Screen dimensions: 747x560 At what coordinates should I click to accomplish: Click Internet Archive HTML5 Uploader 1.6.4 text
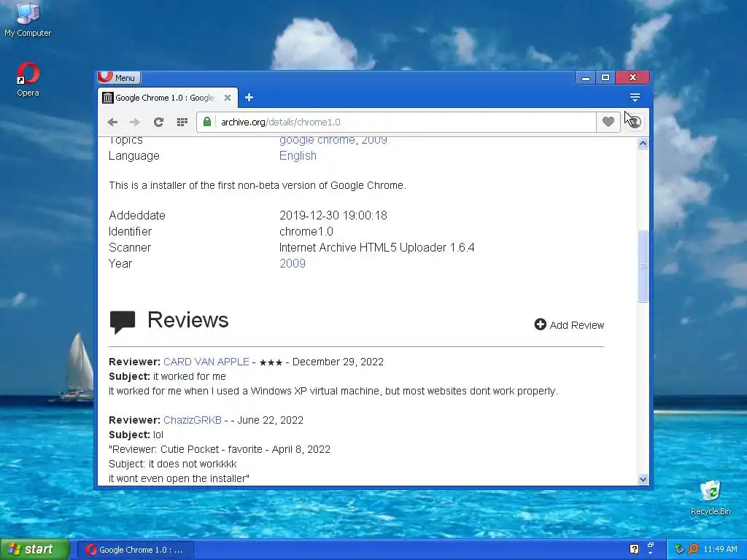[376, 248]
